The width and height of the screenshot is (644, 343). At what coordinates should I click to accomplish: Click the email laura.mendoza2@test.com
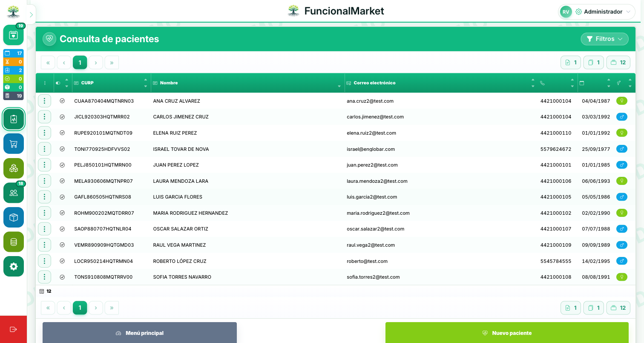[377, 181]
